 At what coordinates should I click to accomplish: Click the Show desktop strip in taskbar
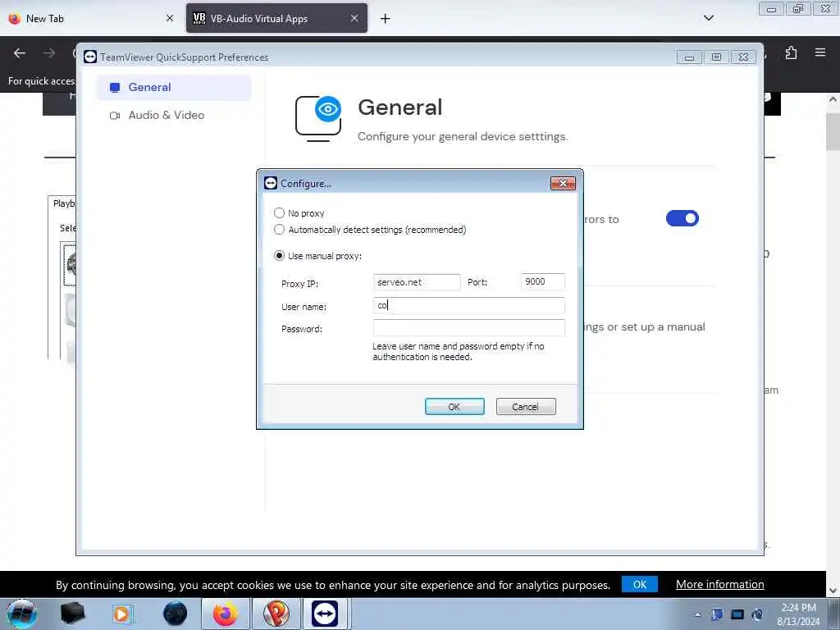(x=834, y=614)
